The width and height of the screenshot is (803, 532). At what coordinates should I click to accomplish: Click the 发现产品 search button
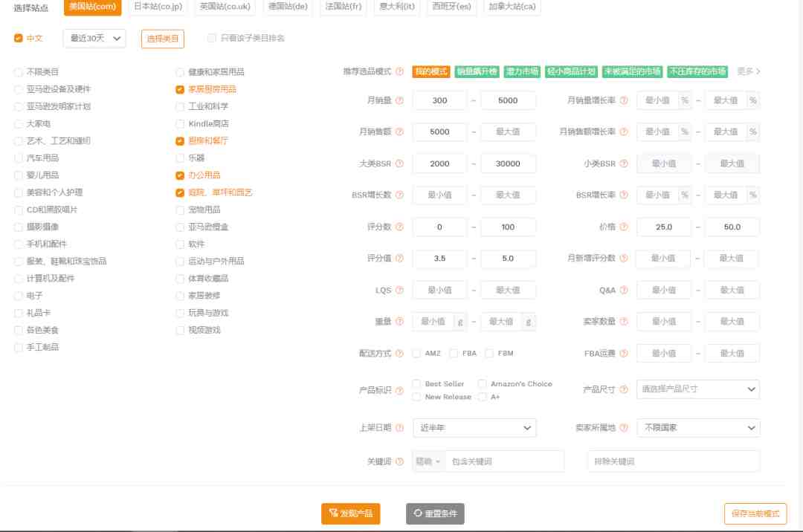pos(351,513)
